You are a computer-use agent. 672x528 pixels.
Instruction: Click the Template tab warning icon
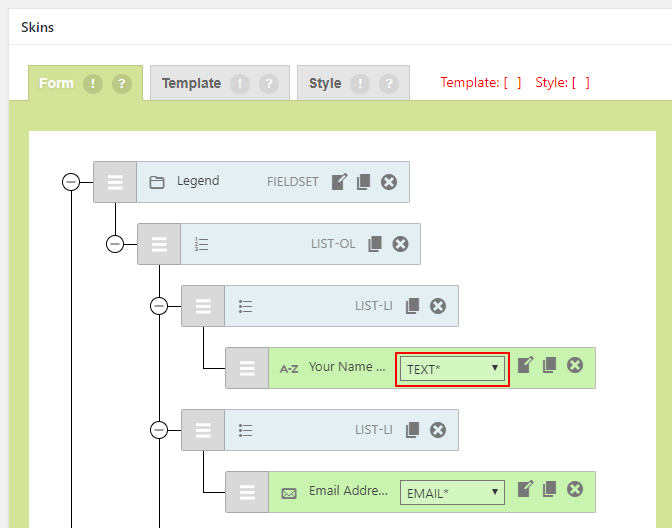(x=240, y=83)
